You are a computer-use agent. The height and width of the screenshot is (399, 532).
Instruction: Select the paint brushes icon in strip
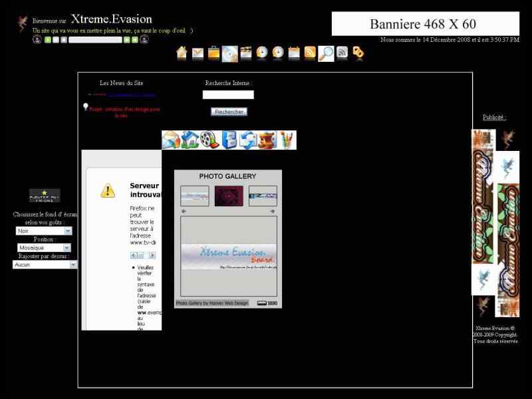tap(287, 140)
